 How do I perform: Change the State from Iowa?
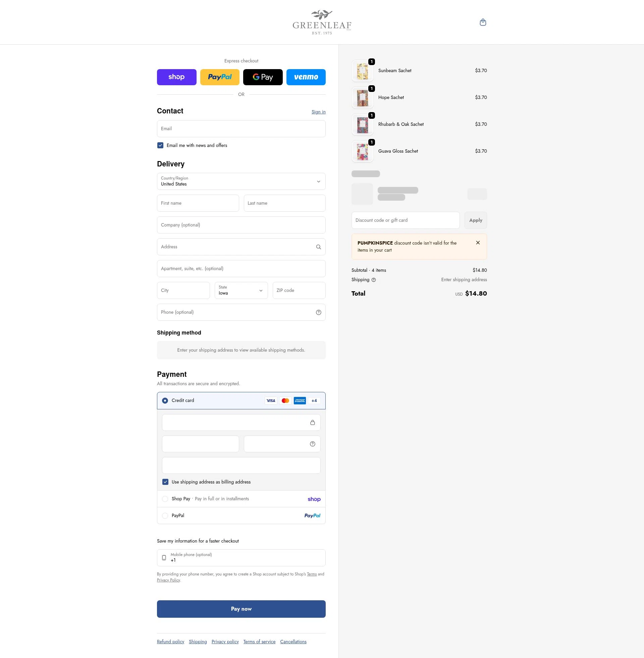point(241,290)
